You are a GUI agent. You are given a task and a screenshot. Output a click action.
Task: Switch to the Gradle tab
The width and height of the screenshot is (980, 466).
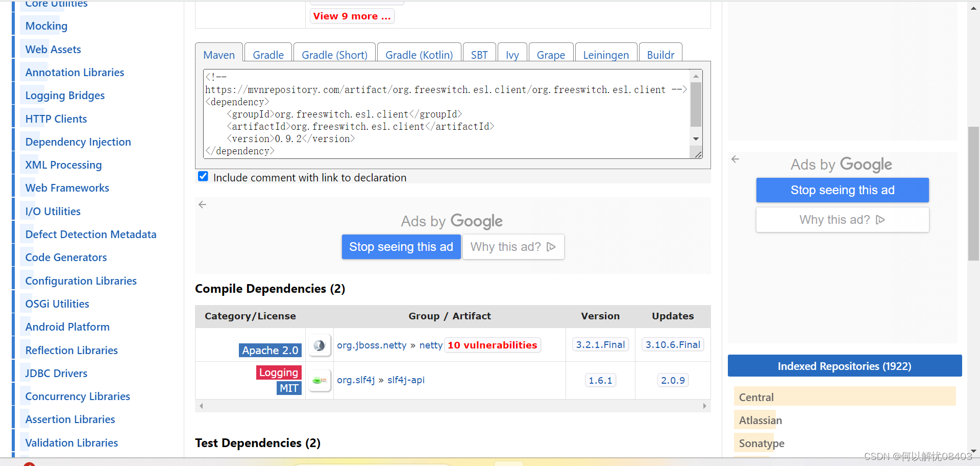(x=268, y=55)
